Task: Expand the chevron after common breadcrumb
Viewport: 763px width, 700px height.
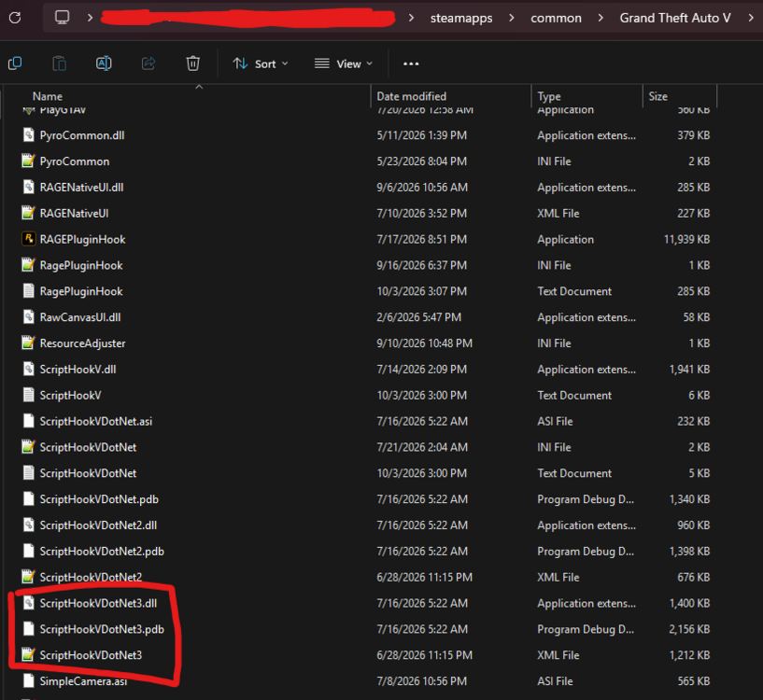Action: (601, 18)
